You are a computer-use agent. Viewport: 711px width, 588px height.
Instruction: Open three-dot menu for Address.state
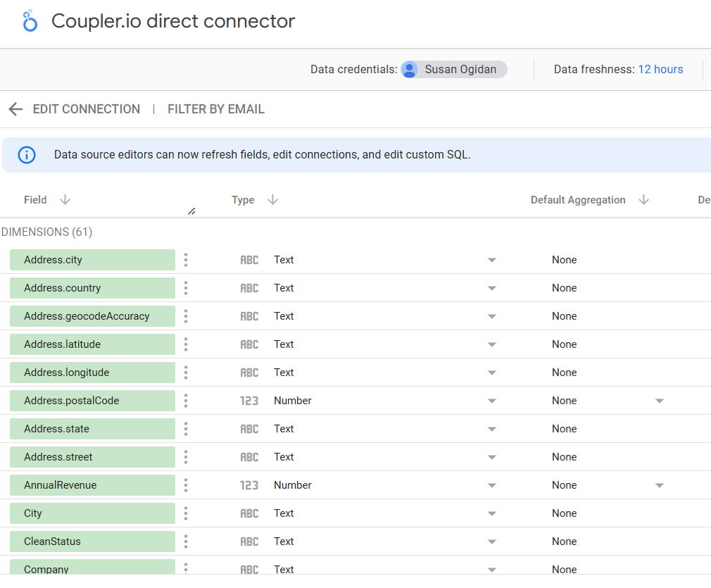click(x=186, y=429)
